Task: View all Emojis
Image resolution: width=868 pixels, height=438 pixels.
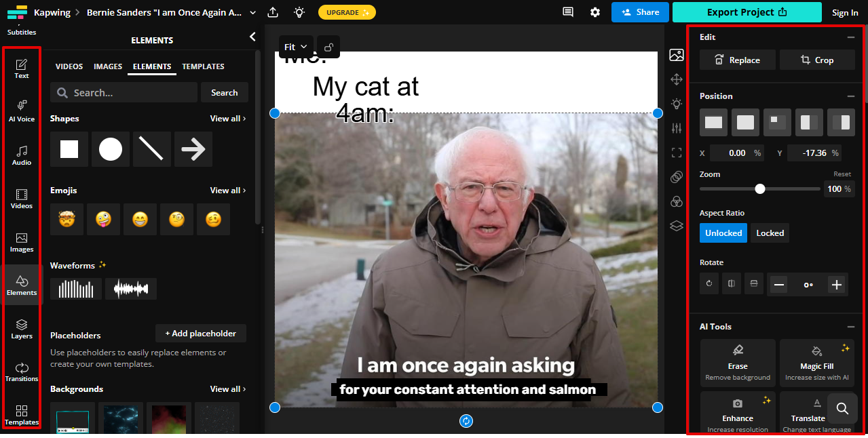Action: 228,191
